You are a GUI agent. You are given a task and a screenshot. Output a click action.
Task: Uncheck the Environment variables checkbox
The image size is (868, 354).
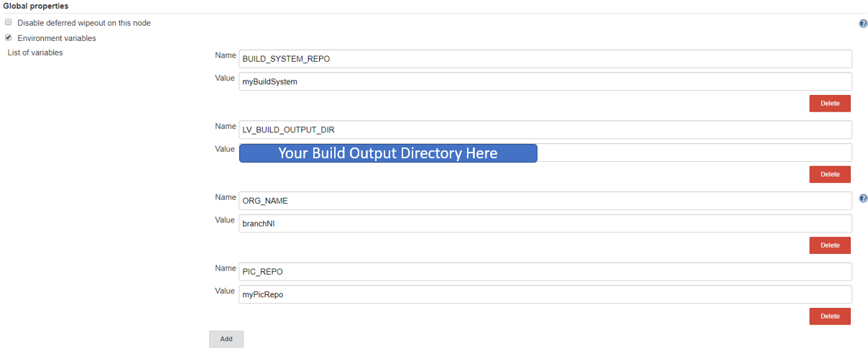tap(9, 37)
